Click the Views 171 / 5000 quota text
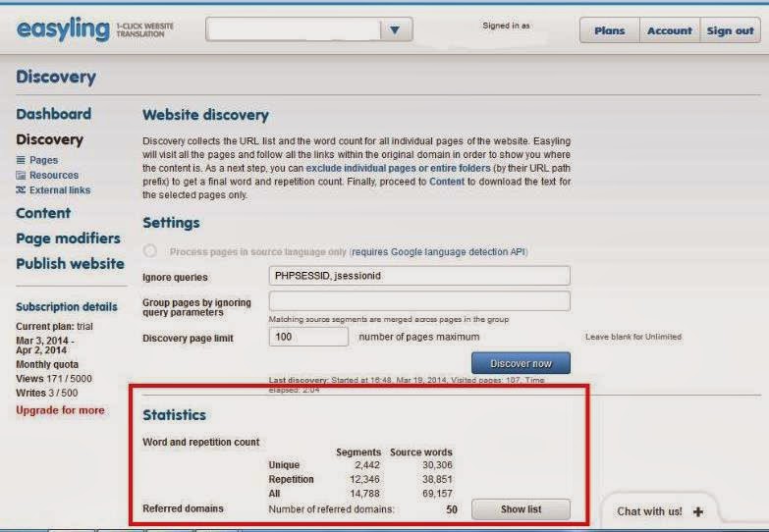Viewport: 769px width, 532px height. click(x=54, y=379)
